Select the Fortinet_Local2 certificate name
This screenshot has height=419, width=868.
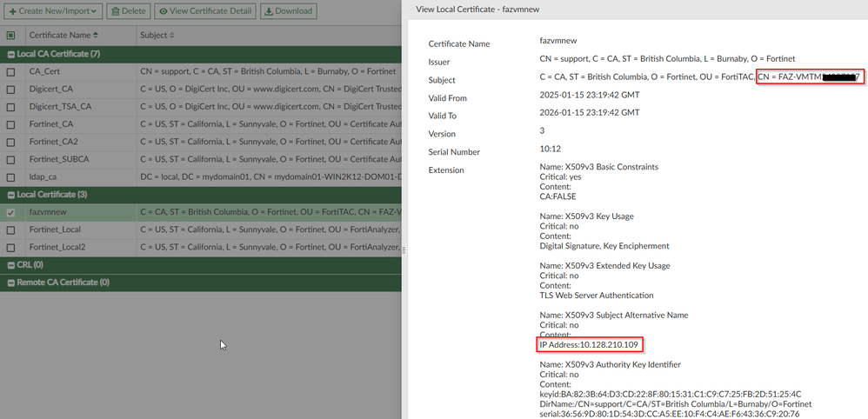(x=57, y=247)
